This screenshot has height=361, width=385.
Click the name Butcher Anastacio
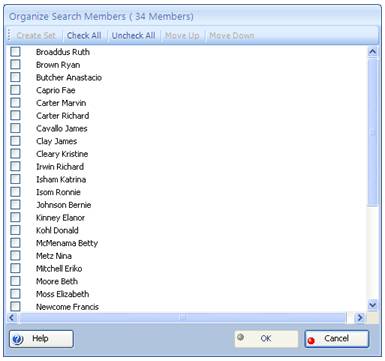(69, 77)
